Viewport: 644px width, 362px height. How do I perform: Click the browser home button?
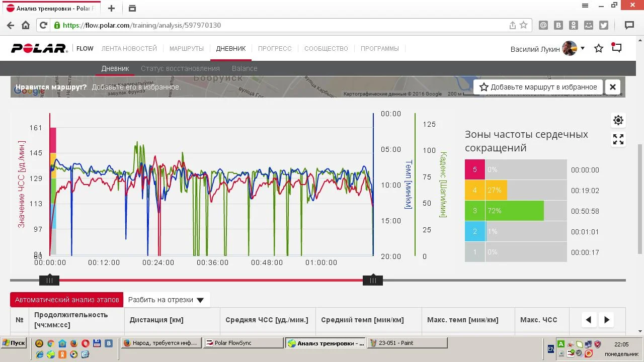click(26, 25)
